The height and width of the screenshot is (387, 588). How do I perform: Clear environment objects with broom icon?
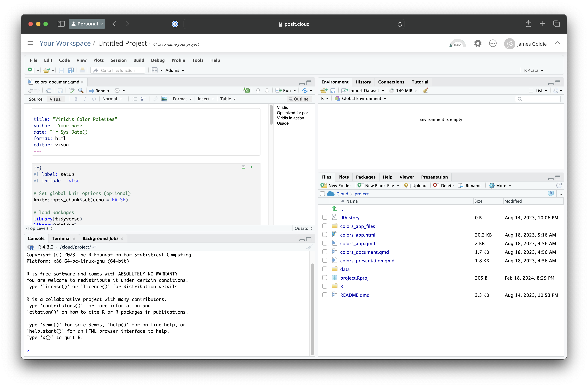coord(425,91)
